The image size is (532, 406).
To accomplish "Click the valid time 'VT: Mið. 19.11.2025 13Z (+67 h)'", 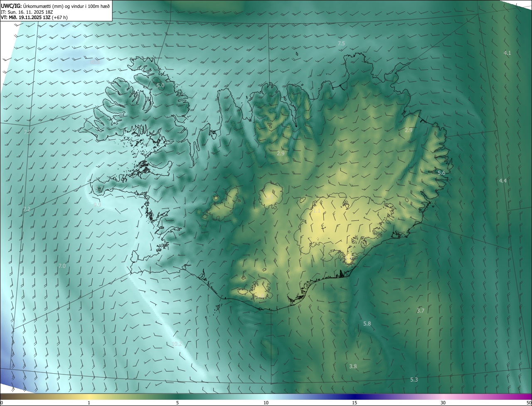I will [34, 17].
